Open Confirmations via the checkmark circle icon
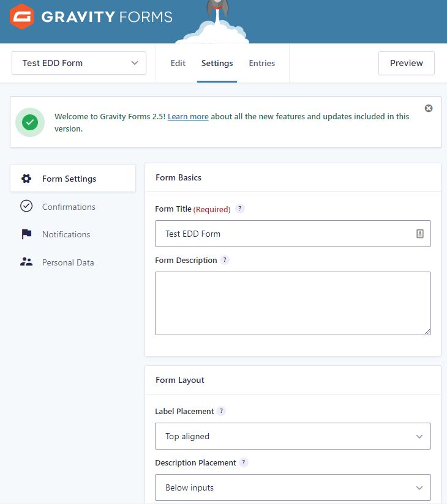 [x=26, y=207]
